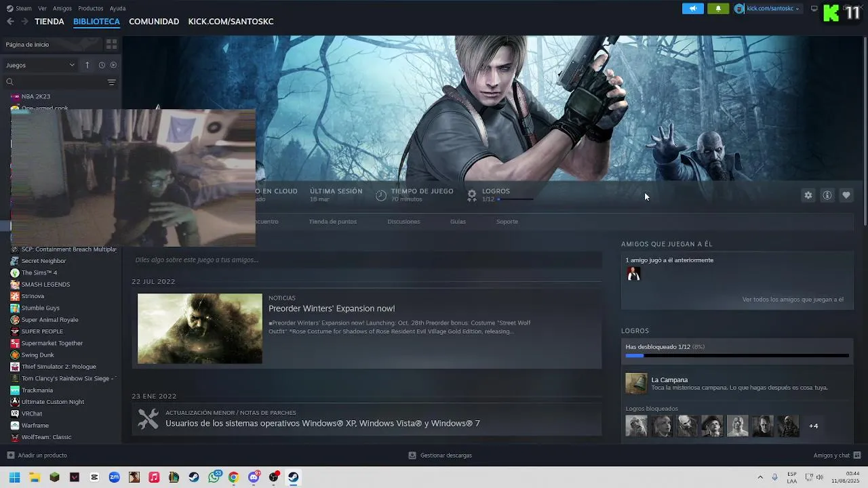Open Soporte link
The image size is (868, 488).
507,222
